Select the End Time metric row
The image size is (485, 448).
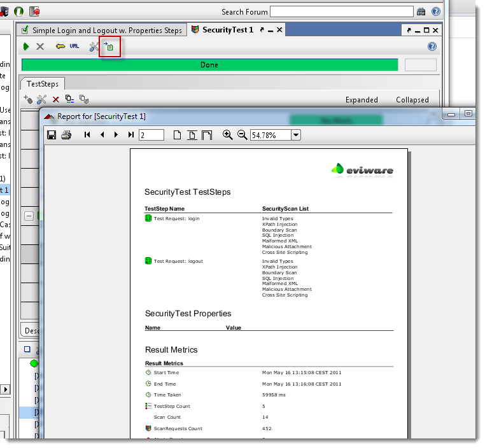(x=269, y=384)
